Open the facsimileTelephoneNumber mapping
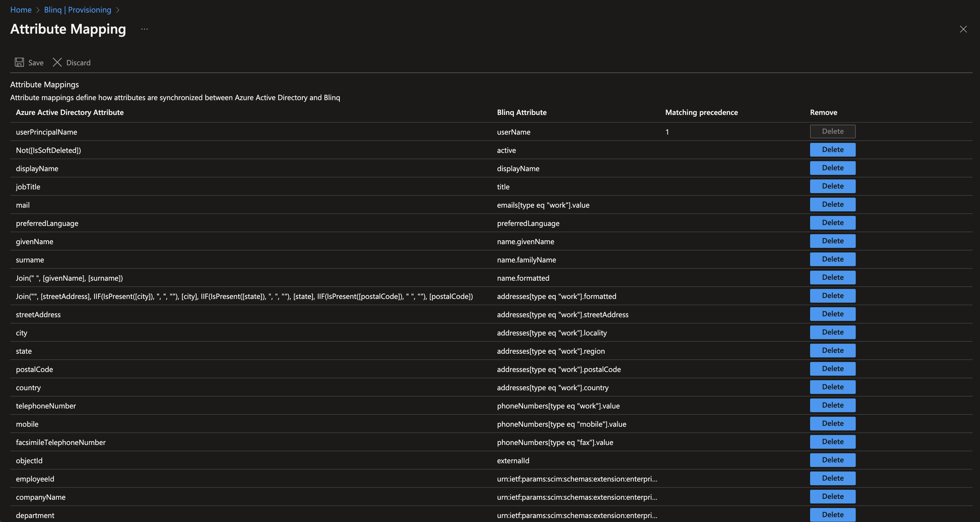Image resolution: width=980 pixels, height=522 pixels. 61,443
